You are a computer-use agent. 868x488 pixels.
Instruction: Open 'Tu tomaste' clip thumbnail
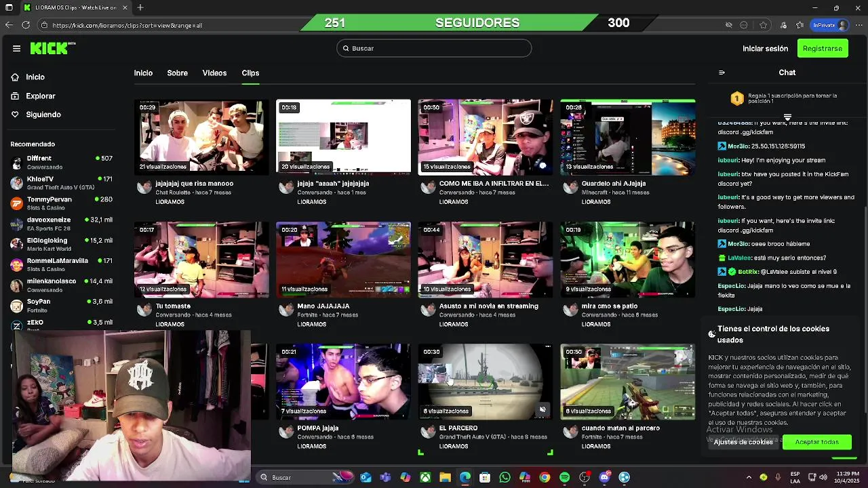(201, 260)
